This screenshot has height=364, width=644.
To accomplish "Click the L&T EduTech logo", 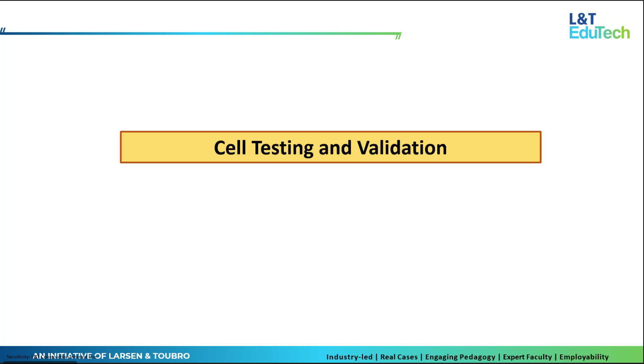I will 599,26.
